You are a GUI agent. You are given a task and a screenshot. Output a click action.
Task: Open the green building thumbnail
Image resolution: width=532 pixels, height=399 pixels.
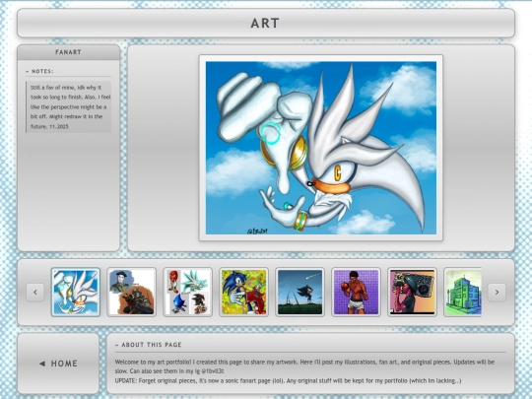pos(463,293)
